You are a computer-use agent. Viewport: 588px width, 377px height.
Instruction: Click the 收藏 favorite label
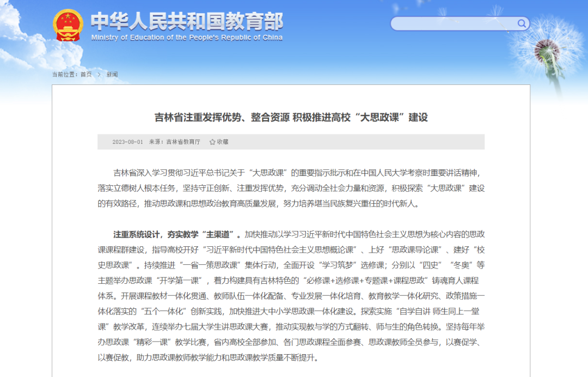point(223,142)
